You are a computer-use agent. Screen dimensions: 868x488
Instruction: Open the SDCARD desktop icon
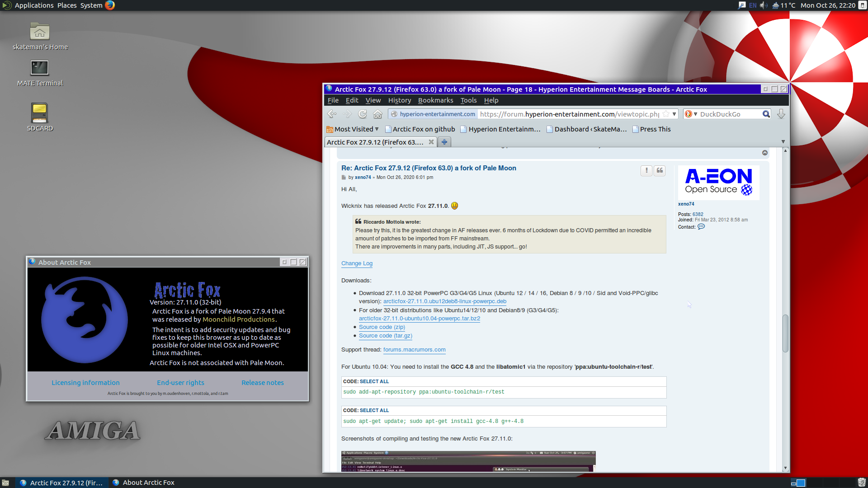[40, 113]
